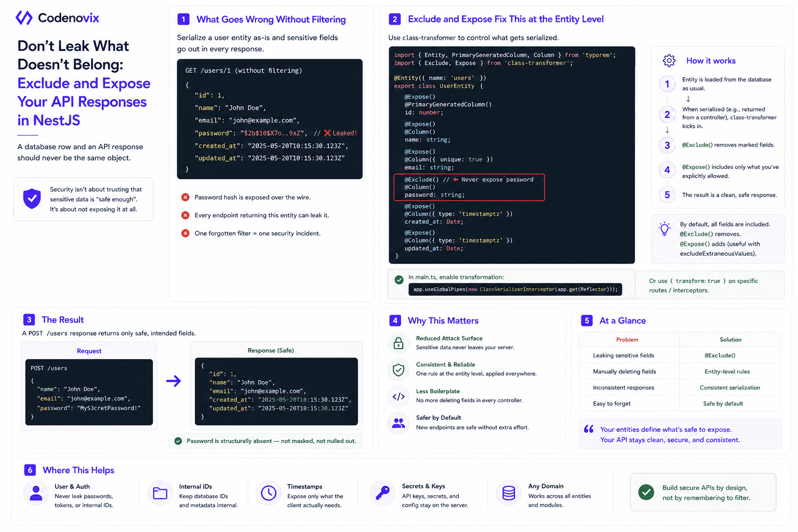
Task: Click the green check beside "Build secure APIs by design"
Action: 646,492
